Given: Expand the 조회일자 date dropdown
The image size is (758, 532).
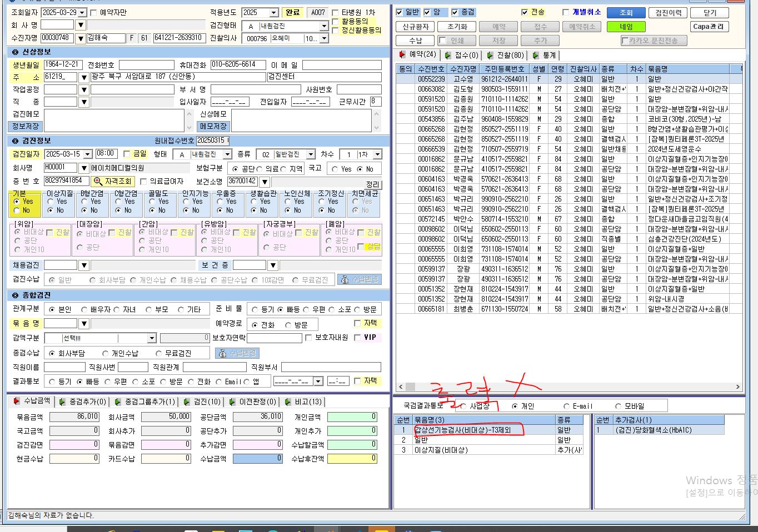Looking at the screenshot, I should click(82, 12).
